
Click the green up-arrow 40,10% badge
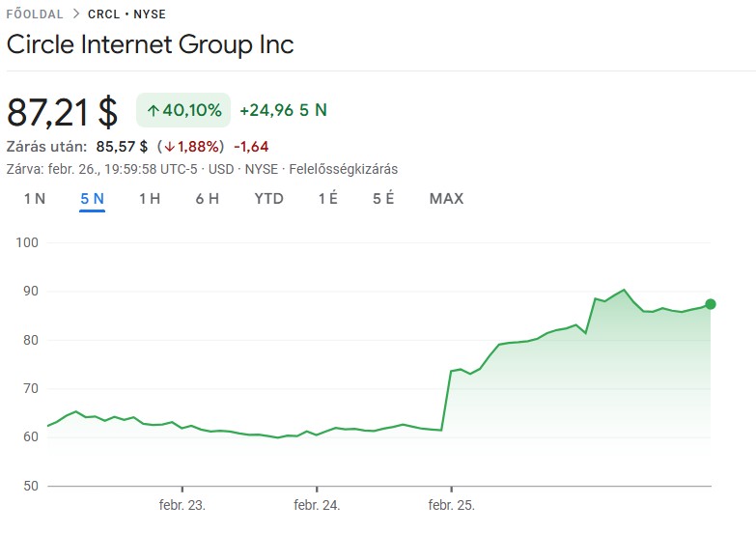(183, 110)
